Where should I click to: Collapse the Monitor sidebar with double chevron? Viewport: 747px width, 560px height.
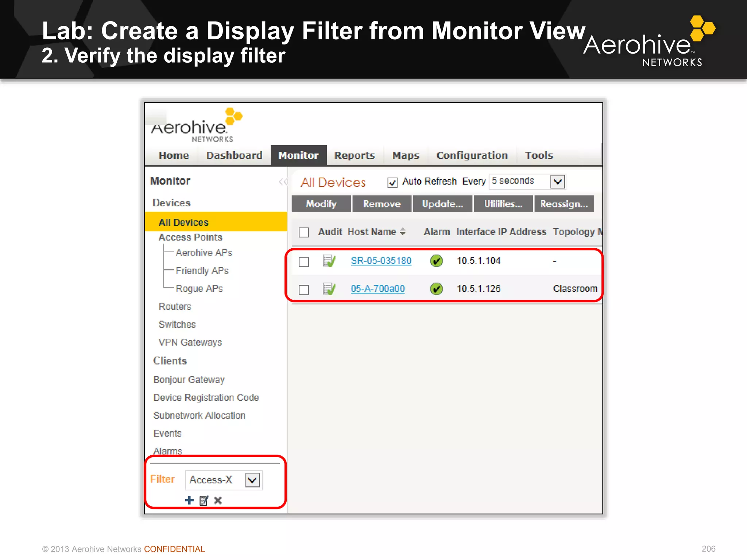coord(283,182)
